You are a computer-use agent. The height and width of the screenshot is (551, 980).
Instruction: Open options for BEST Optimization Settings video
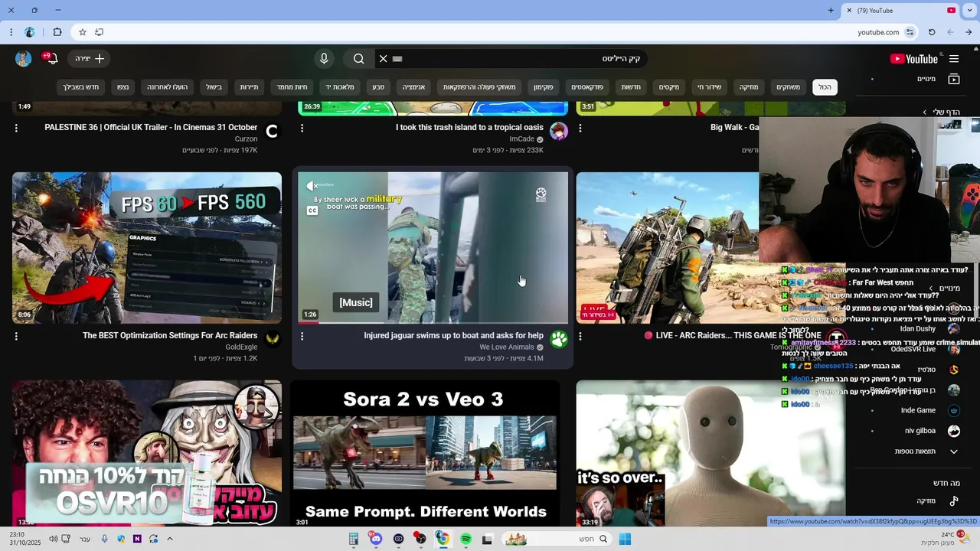(x=16, y=336)
